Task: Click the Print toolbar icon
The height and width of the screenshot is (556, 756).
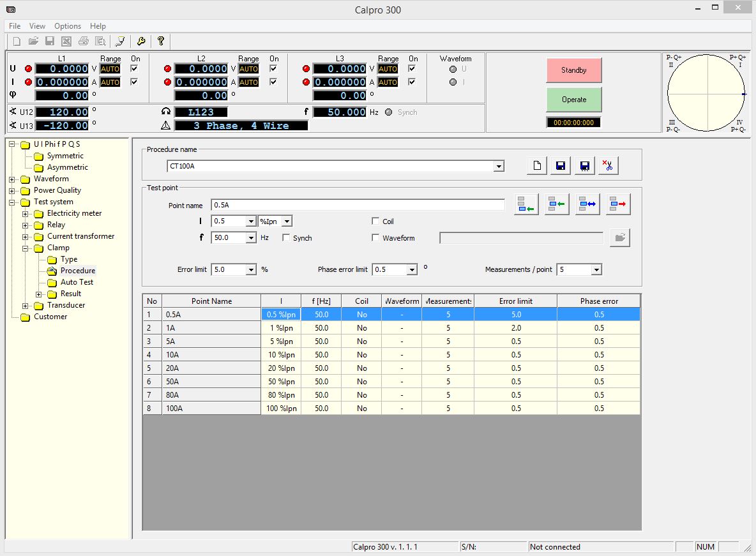Action: coord(84,41)
